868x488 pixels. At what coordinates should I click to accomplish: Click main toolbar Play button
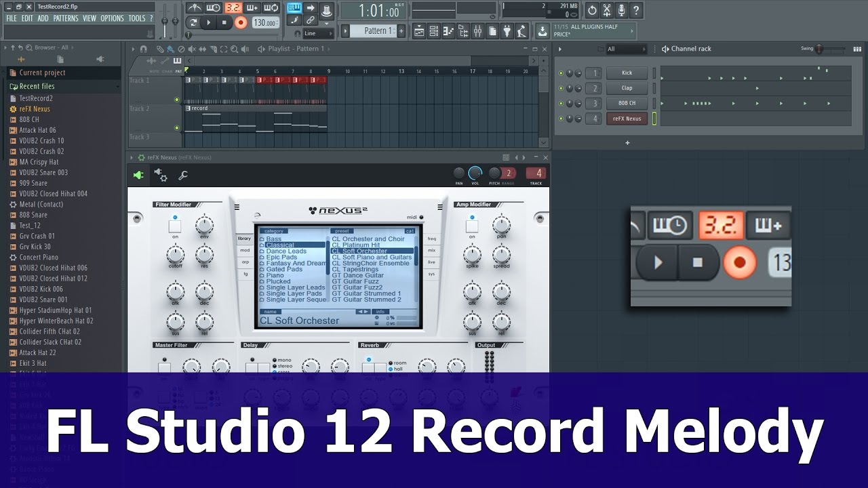click(209, 22)
